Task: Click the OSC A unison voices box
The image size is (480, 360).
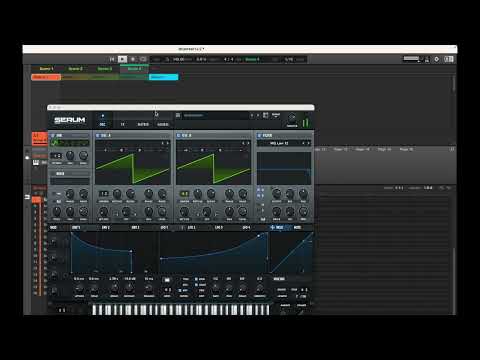Action: (x=104, y=194)
